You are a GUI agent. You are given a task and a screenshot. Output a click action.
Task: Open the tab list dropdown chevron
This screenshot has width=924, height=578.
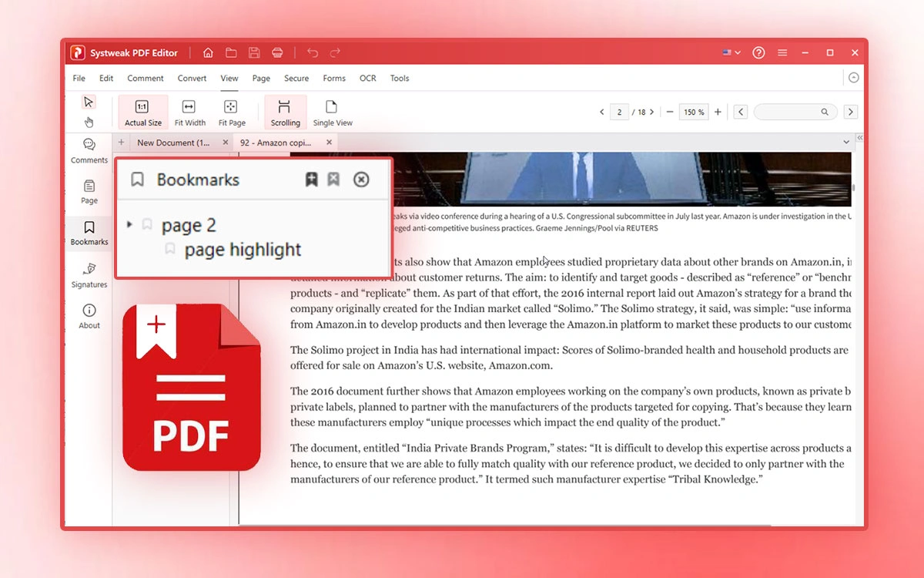pos(846,142)
